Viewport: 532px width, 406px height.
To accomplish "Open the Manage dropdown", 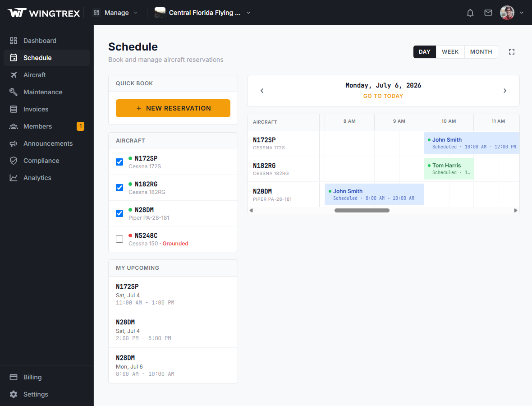I will click(x=115, y=13).
